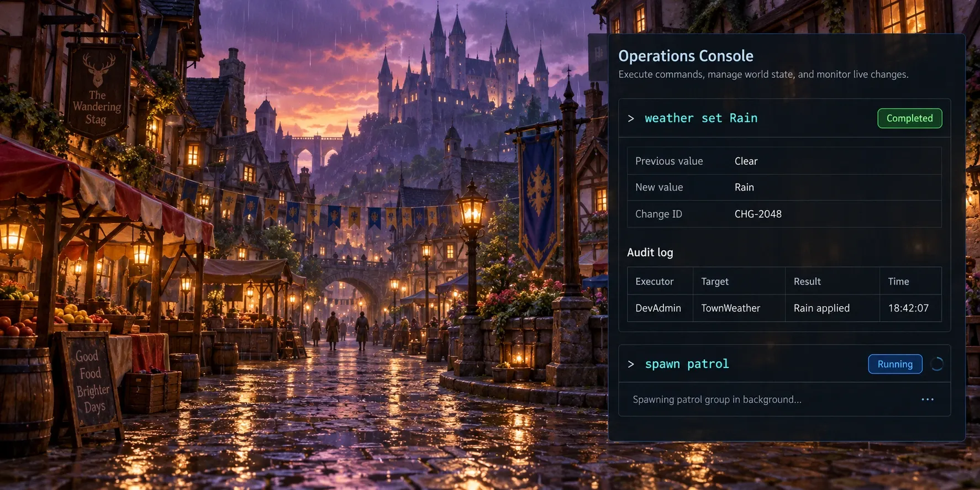Click the Audit log section heading

[x=650, y=252]
